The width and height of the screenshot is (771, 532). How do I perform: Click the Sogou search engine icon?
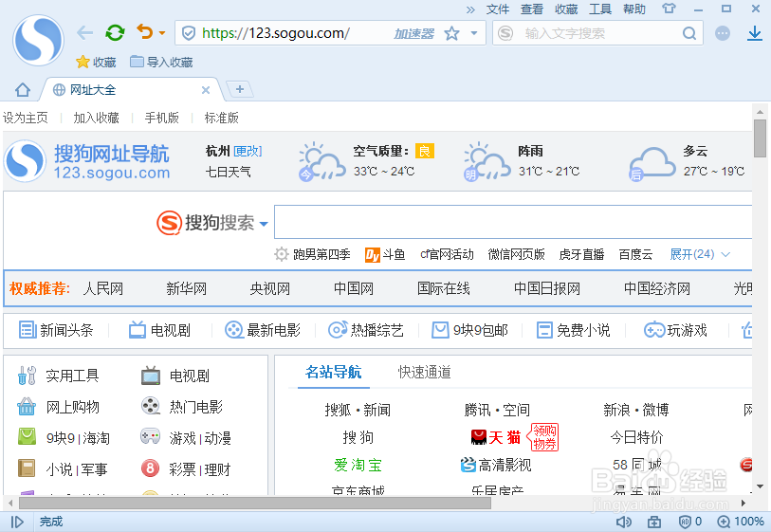coord(505,33)
